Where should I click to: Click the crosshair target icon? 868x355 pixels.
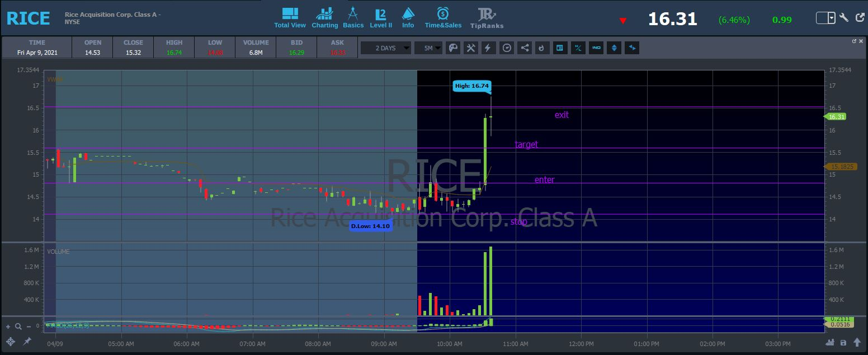(11, 342)
